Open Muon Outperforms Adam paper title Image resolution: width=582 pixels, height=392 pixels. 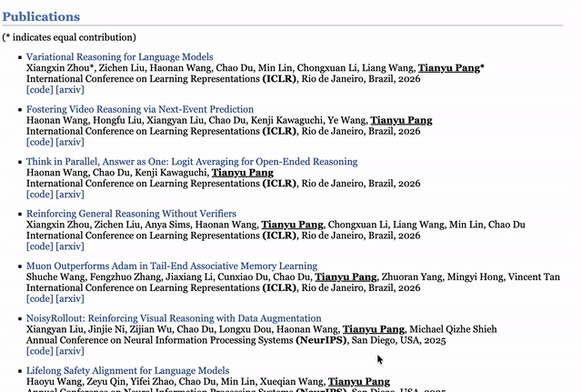171,266
